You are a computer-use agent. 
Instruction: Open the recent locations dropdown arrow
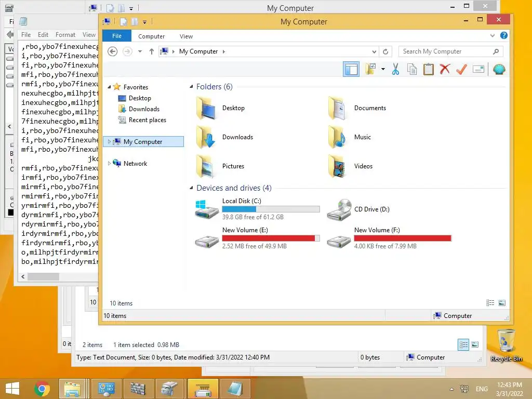[140, 51]
